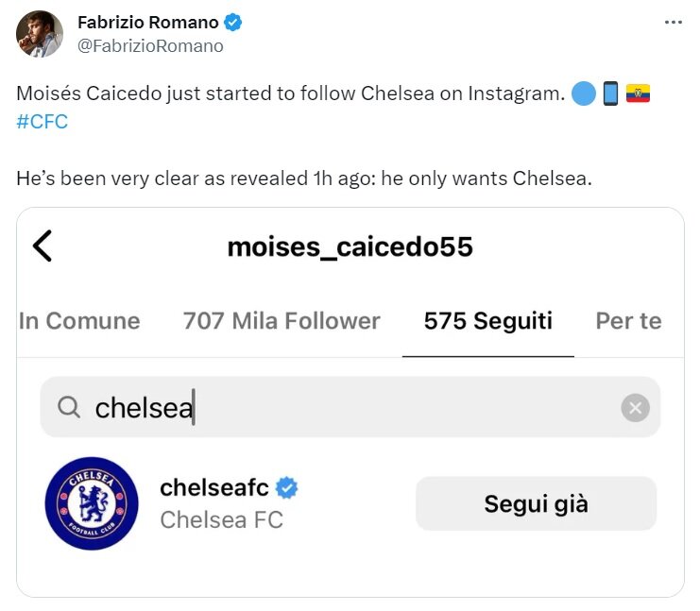Viewport: 700px width, 611px height.
Task: Go back using the left chevron arrow
Action: [x=43, y=246]
